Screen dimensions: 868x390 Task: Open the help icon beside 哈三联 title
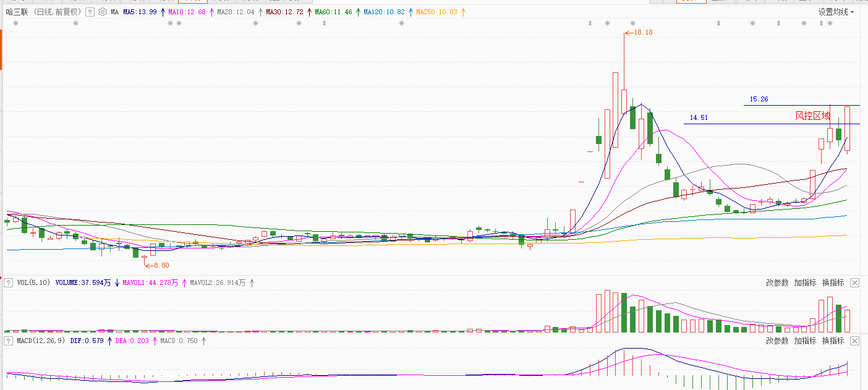point(90,12)
